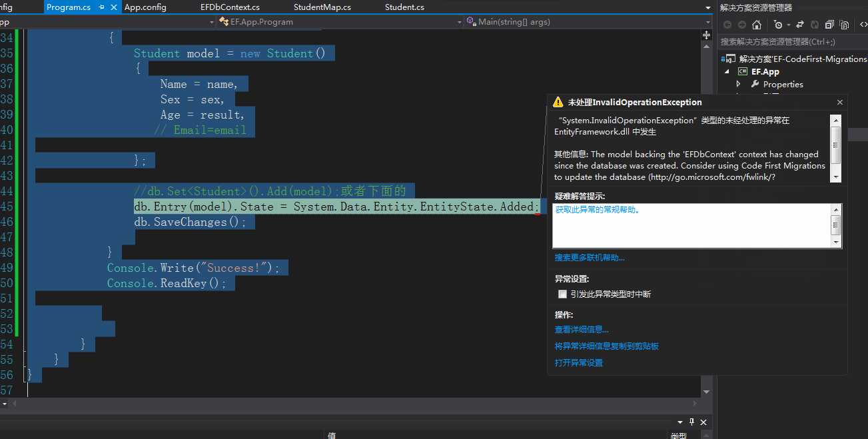
Task: Close the bottom panel
Action: pos(703,422)
